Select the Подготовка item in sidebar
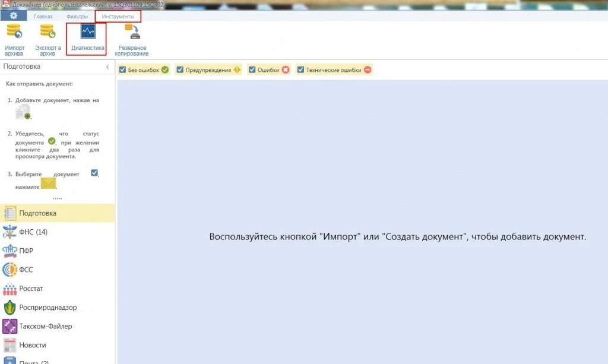Screen dimensions: 608x364 point(37,213)
